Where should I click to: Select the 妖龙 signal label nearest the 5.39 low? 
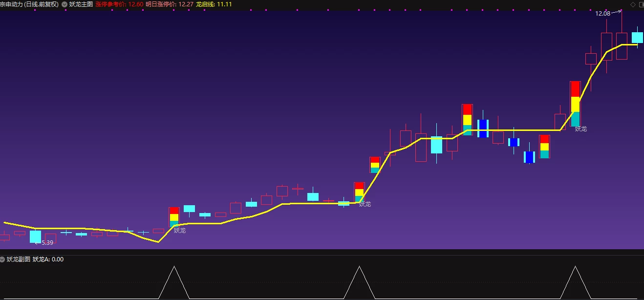click(x=180, y=231)
